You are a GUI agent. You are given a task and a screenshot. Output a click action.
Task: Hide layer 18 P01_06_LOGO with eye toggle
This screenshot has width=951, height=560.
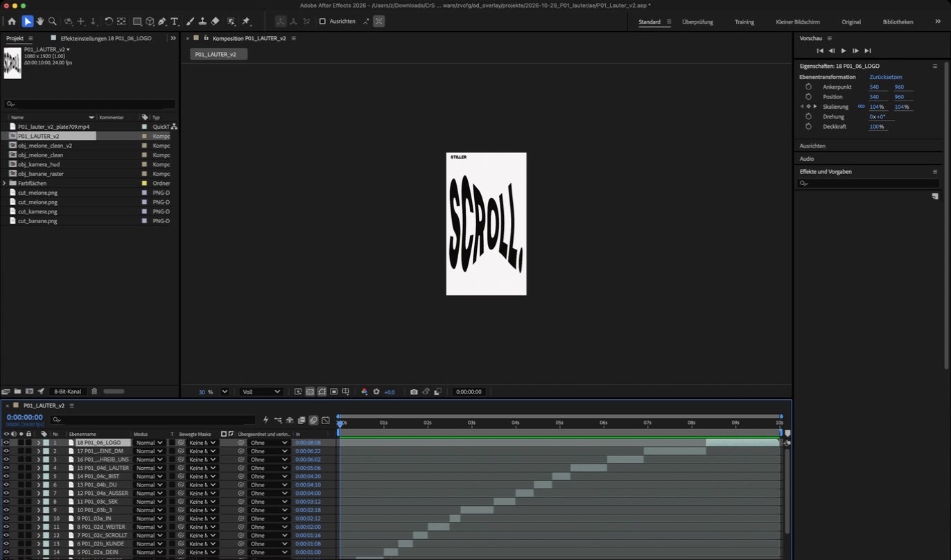(x=6, y=443)
